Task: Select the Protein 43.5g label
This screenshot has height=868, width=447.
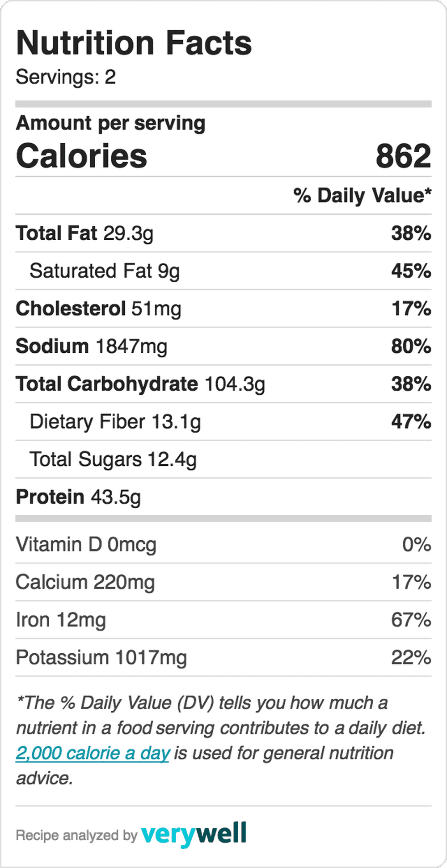Action: click(78, 497)
